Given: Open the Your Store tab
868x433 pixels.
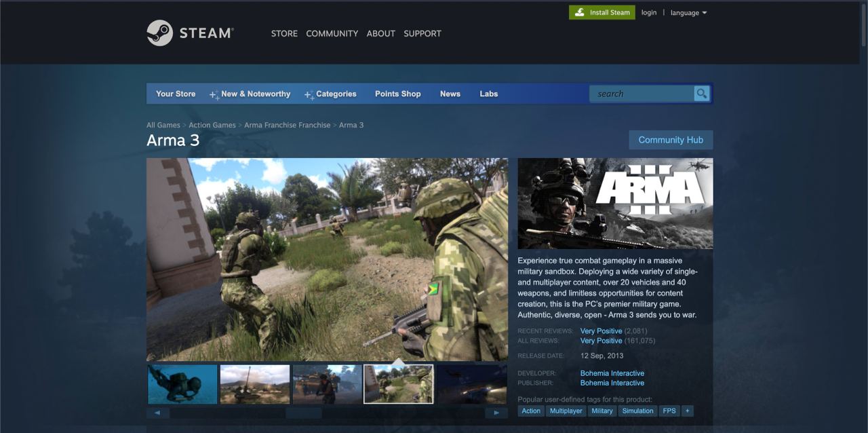Looking at the screenshot, I should point(176,94).
